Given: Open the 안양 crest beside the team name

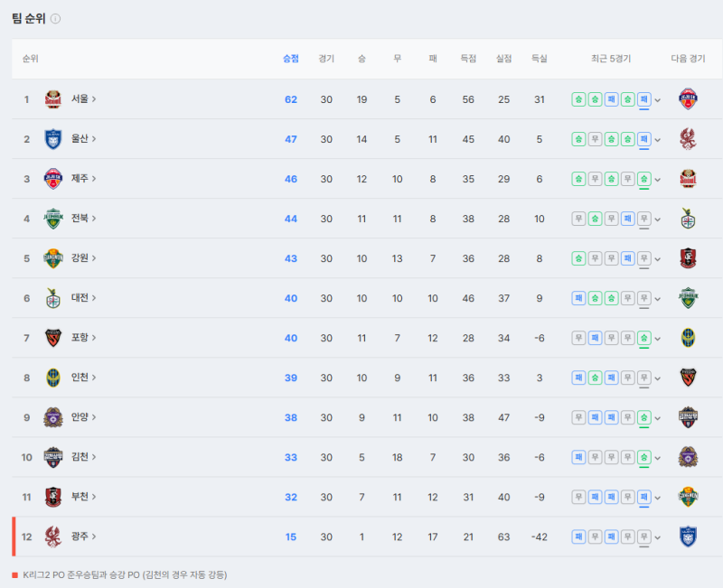Looking at the screenshot, I should (x=53, y=417).
